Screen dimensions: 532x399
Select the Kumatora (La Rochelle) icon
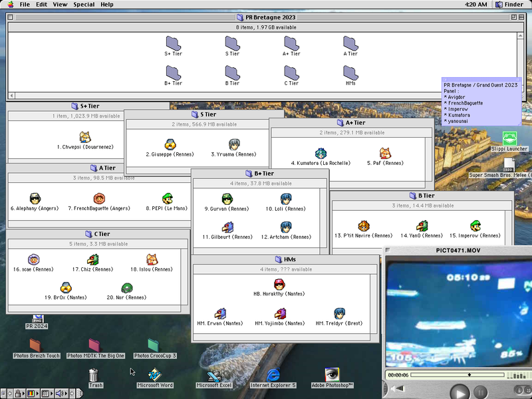click(321, 154)
